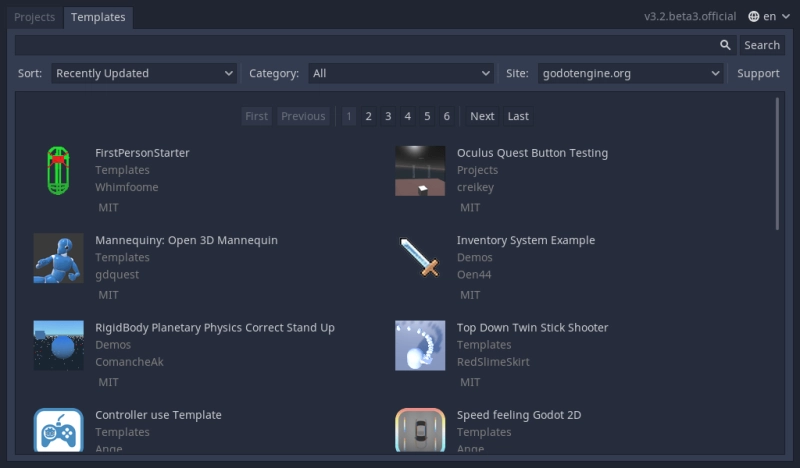The width and height of the screenshot is (800, 468).
Task: Click Templates category under FirstPersonStarter
Action: (122, 170)
